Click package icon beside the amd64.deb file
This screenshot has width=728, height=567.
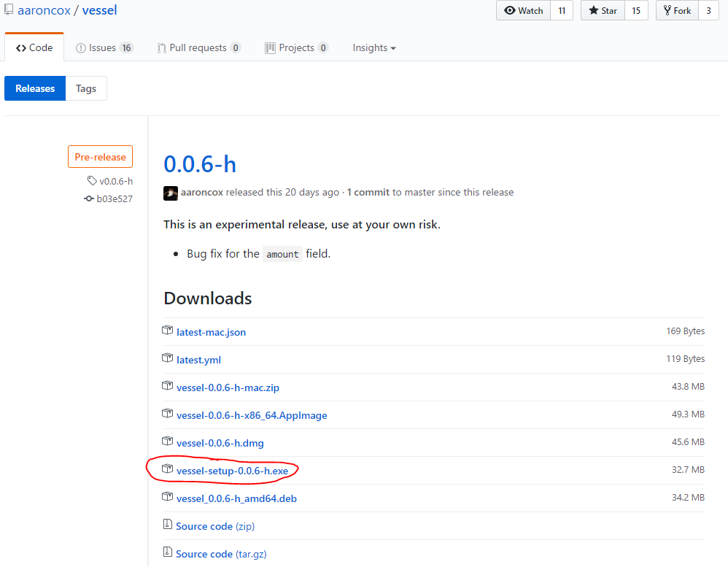pos(167,496)
